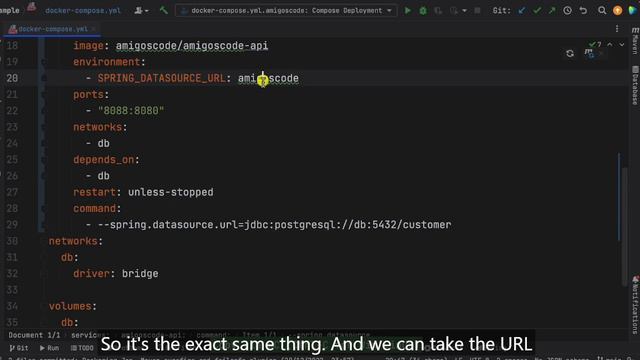This screenshot has height=360, width=640.
Task: Click docker-compose.yml in navigation breadcrumb
Action: (x=83, y=11)
